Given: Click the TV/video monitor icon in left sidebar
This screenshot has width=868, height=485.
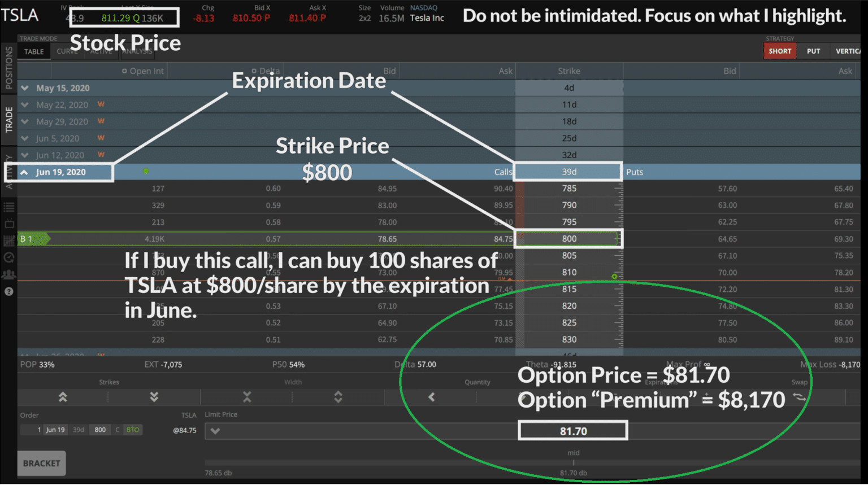Looking at the screenshot, I should (x=9, y=224).
